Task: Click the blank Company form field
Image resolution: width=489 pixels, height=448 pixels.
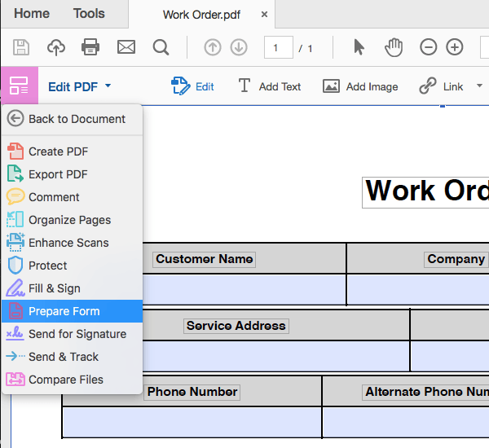Action: coord(418,290)
